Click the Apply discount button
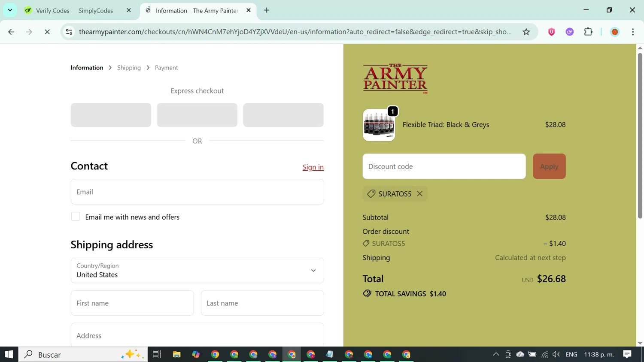This screenshot has width=644, height=362. (x=549, y=166)
